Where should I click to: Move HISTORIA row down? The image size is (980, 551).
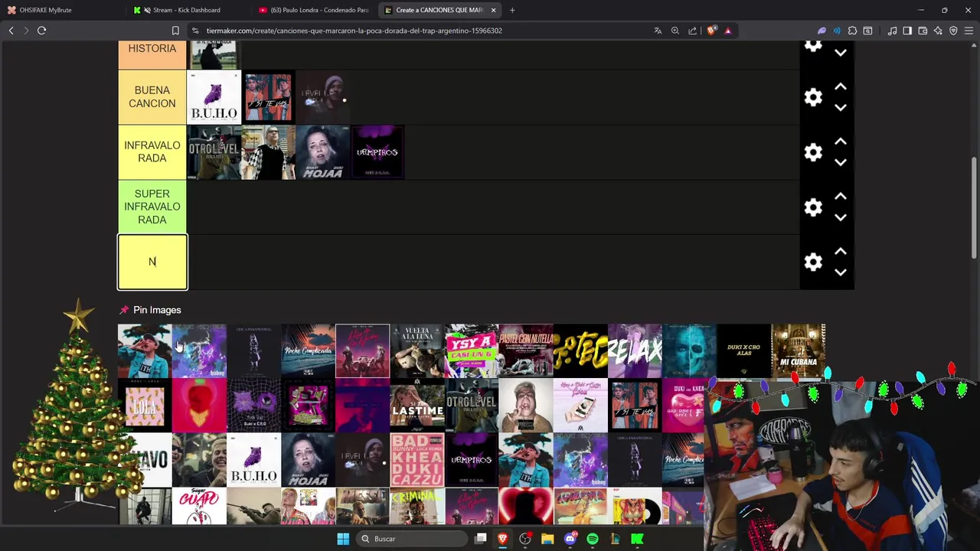840,53
